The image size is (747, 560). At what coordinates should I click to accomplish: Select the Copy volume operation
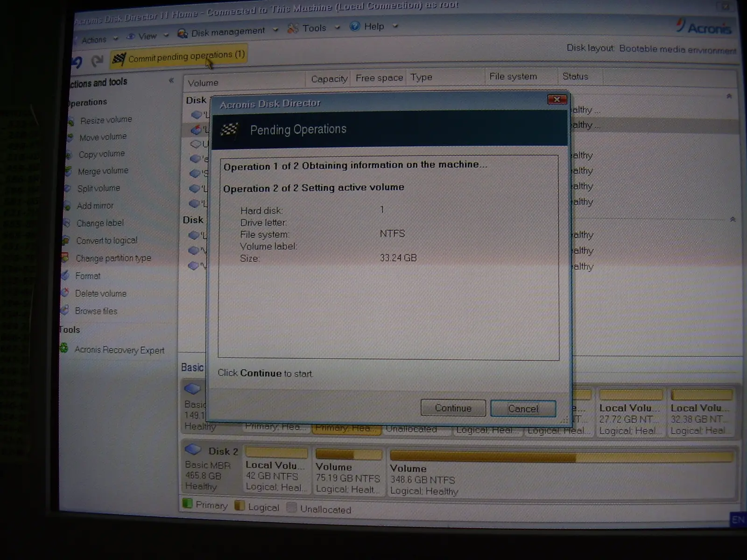101,154
